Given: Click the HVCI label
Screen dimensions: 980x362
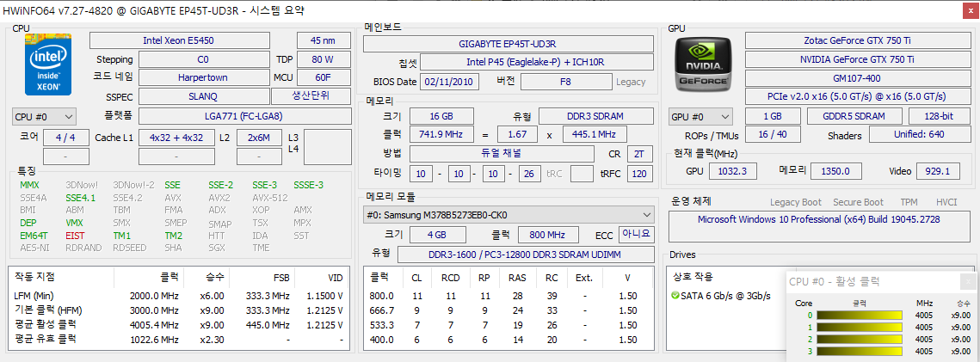Looking at the screenshot, I should tap(946, 202).
